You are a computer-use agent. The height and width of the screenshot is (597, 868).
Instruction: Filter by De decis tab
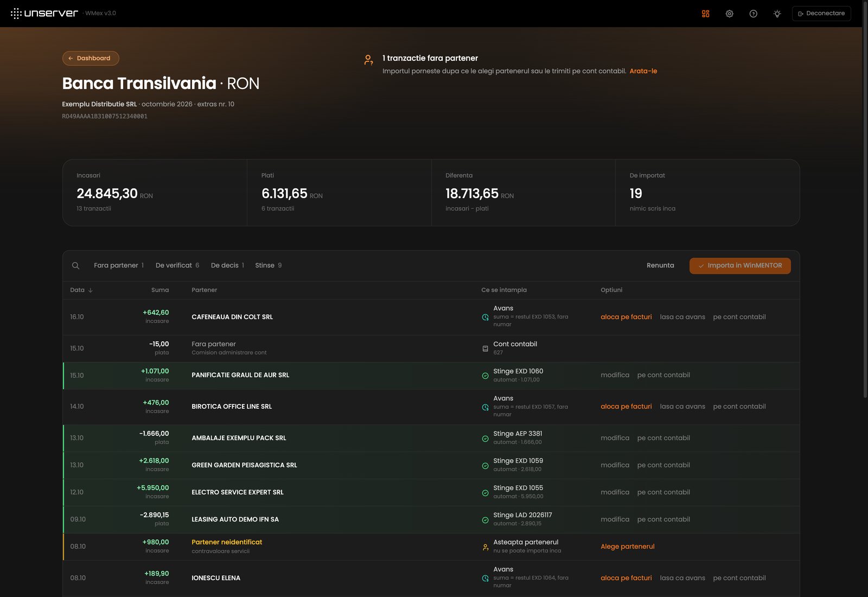pos(227,265)
